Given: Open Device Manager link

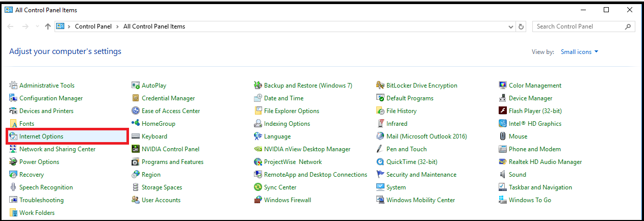Looking at the screenshot, I should tap(530, 98).
